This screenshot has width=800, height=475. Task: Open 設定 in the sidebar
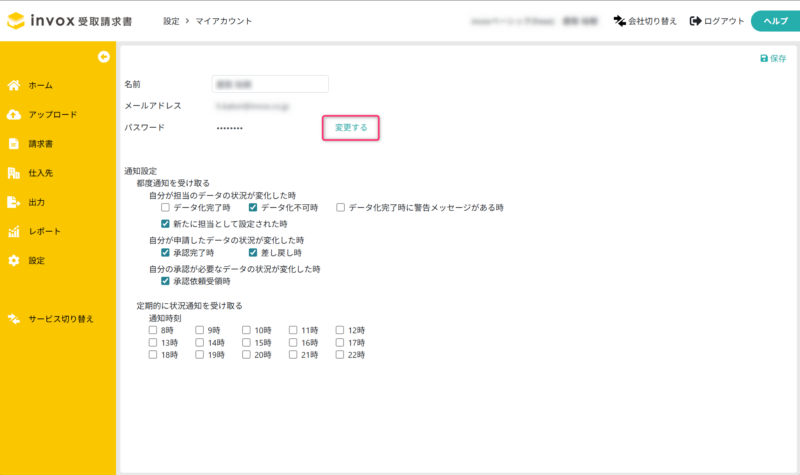36,260
